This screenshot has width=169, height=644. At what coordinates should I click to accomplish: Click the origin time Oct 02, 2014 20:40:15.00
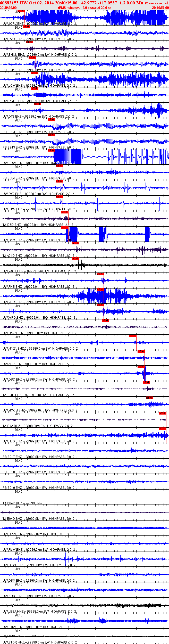pyautogui.click(x=53, y=3)
